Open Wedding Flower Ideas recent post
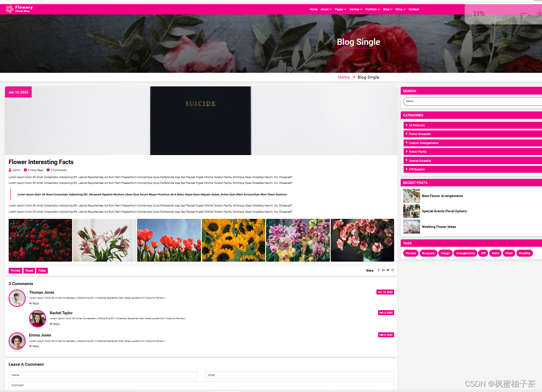542x392 pixels. tap(439, 227)
